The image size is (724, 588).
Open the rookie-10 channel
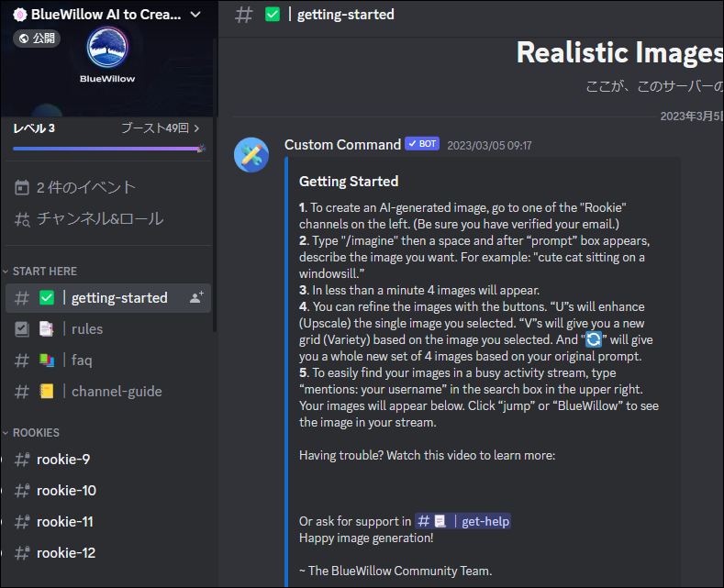pyautogui.click(x=108, y=491)
